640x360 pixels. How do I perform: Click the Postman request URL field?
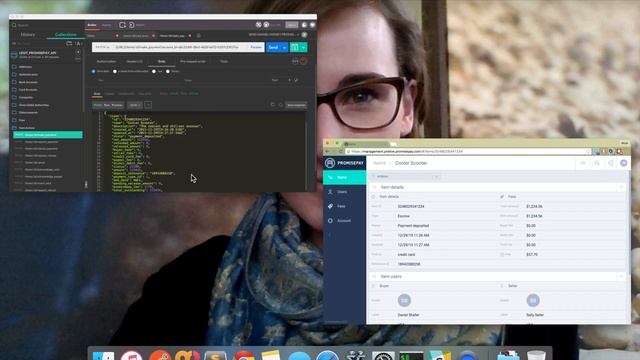coord(180,47)
